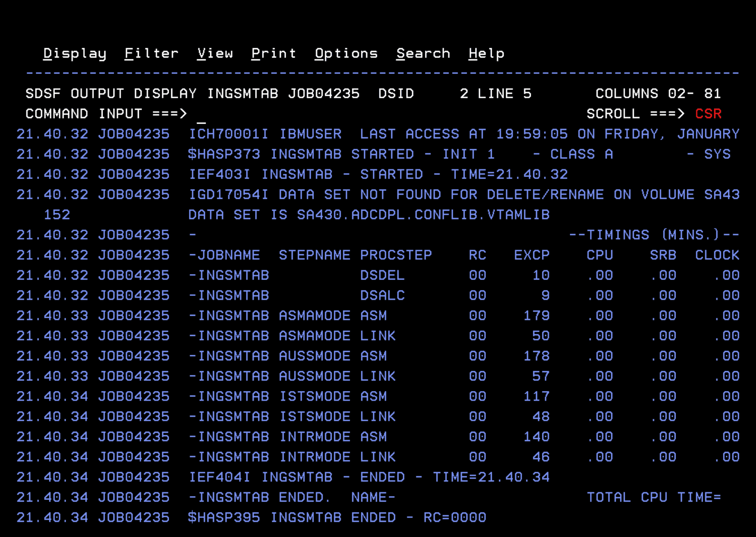Click the $HASP395 RC=0000 message line

click(337, 518)
